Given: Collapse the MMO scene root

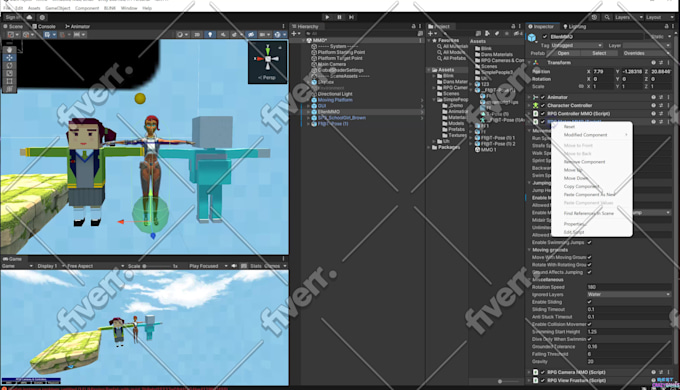Looking at the screenshot, I should pos(303,40).
